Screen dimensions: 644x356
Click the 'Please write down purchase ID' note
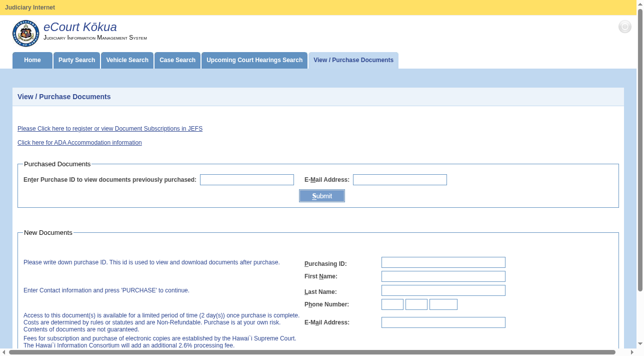151,262
